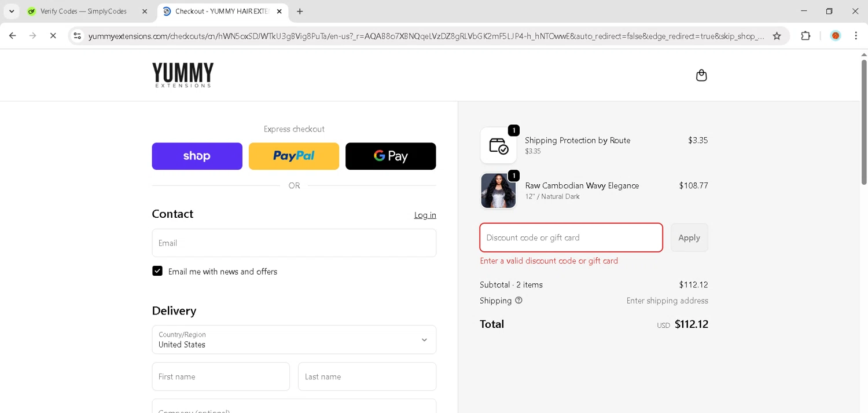
Task: Select the Shipping Protection by Route text
Action: pyautogui.click(x=578, y=140)
